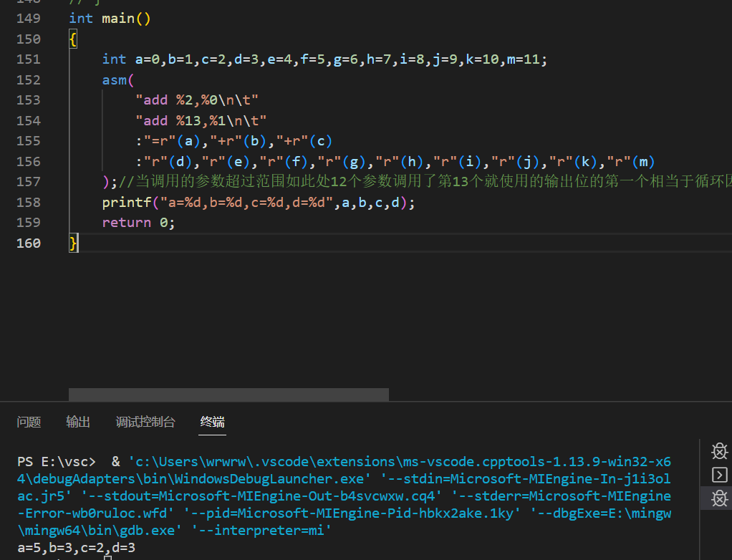
Task: Click the terminal output "a=5,b=3,c=2,d=3"
Action: pyautogui.click(x=76, y=547)
